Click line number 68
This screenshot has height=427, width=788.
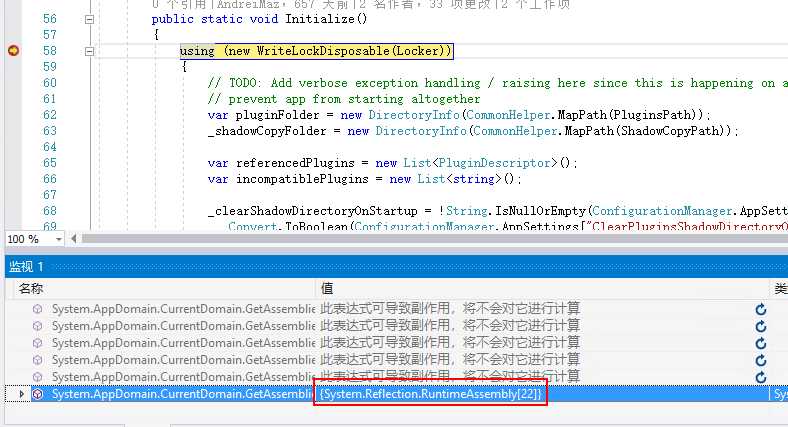pos(50,211)
